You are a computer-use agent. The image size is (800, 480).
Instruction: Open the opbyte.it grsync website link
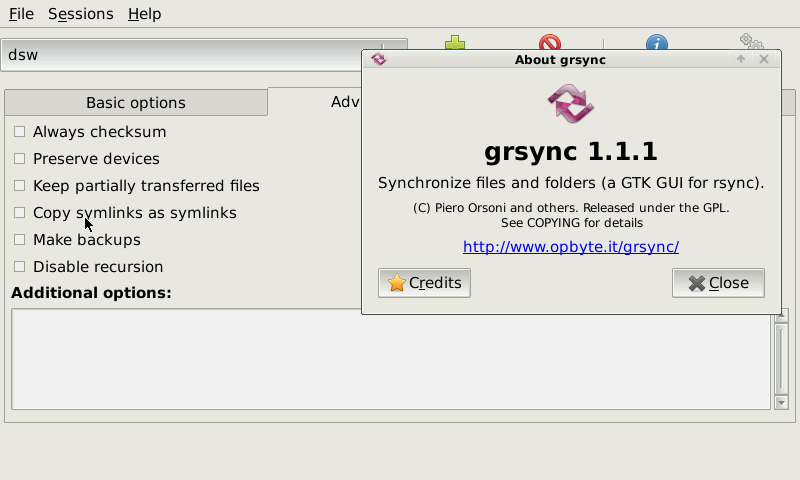pos(571,247)
